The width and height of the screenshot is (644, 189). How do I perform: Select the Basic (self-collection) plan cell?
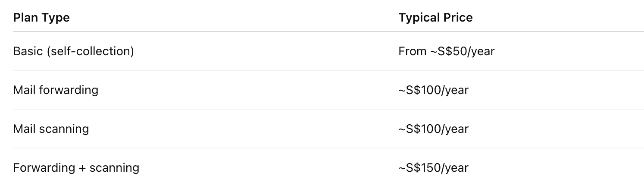pos(74,51)
